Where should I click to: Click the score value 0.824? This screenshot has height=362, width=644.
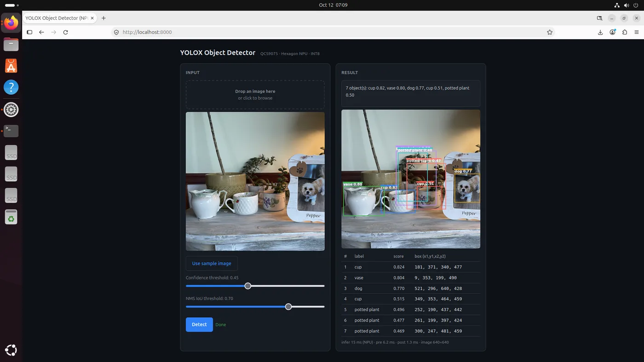pos(399,267)
